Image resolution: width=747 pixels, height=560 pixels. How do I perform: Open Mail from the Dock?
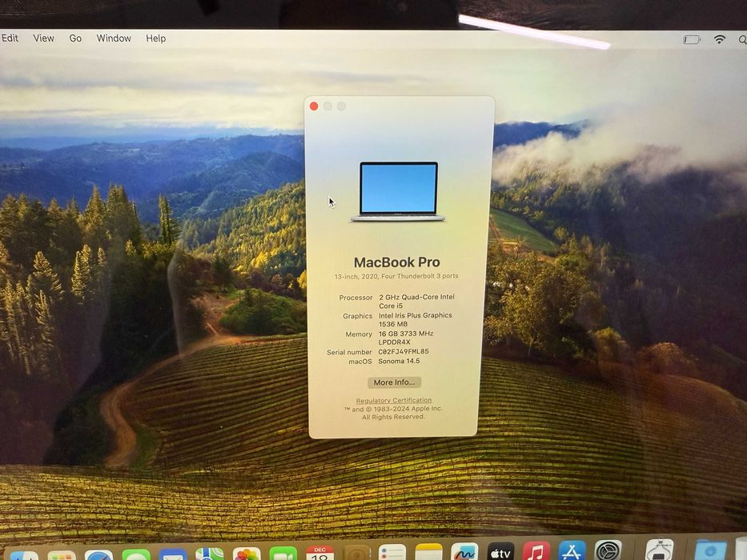(172, 555)
